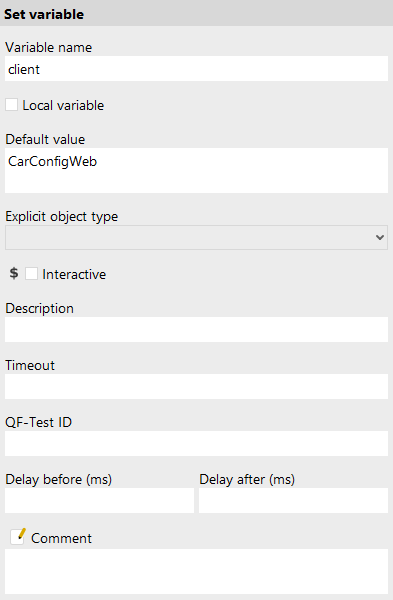Open the Comment pencil edit icon

[x=18, y=536]
